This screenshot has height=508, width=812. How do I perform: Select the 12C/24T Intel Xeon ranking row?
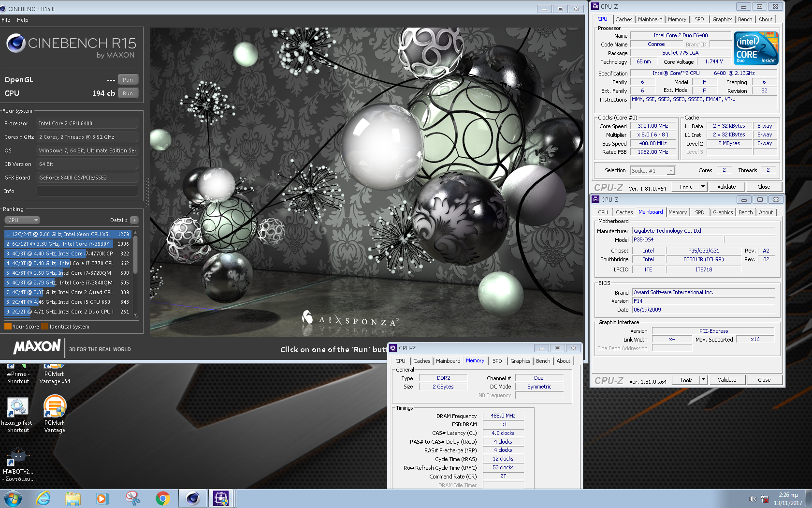(x=68, y=234)
